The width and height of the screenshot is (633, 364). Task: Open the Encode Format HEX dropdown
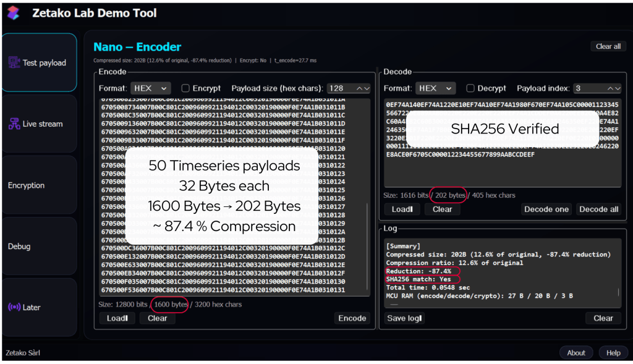point(150,88)
